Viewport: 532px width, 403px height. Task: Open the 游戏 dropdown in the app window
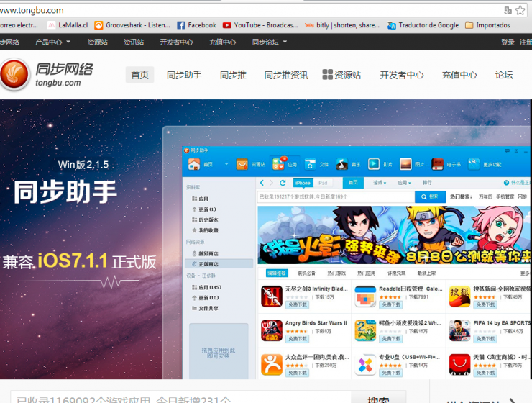pos(380,184)
